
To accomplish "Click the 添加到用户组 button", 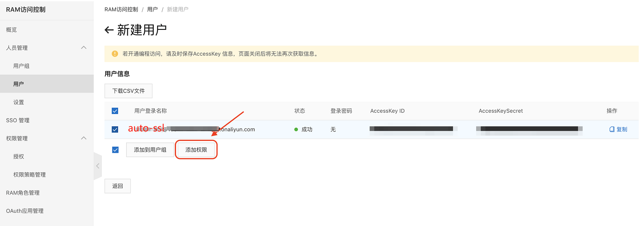I will 150,150.
